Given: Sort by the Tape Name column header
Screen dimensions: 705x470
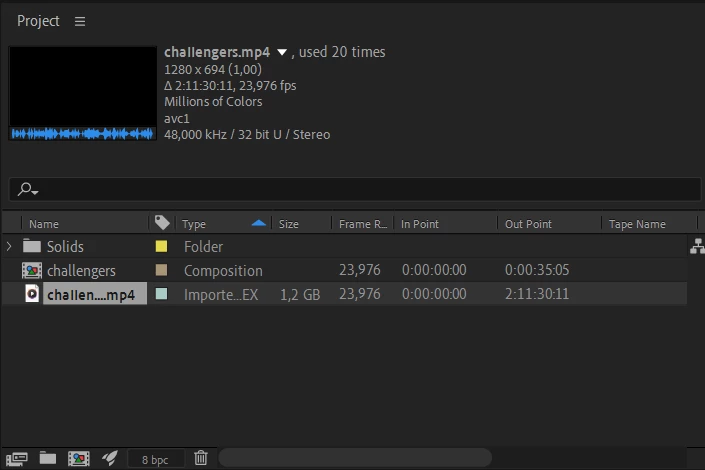Looking at the screenshot, I should point(637,224).
